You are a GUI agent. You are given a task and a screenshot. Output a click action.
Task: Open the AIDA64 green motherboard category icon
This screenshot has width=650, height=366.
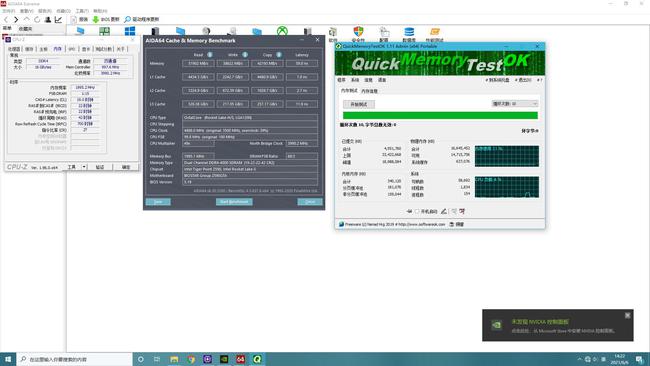click(104, 32)
